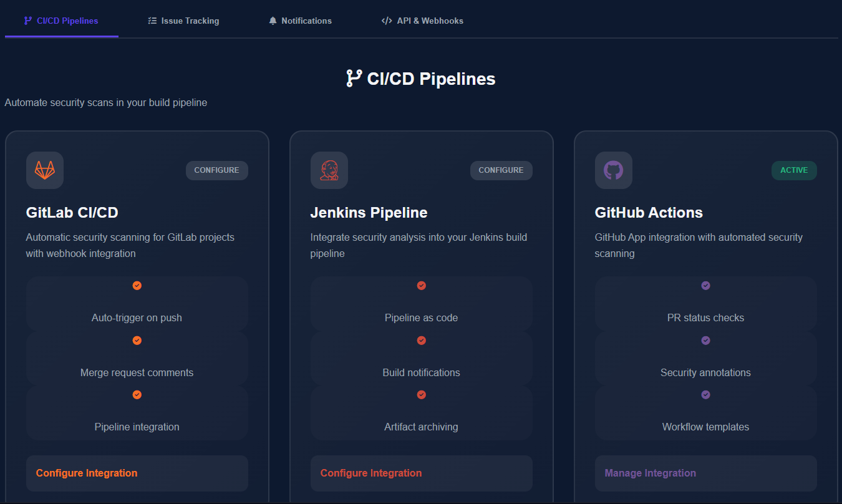This screenshot has height=504, width=842.
Task: Click the bell icon beside Notifications
Action: click(x=272, y=20)
